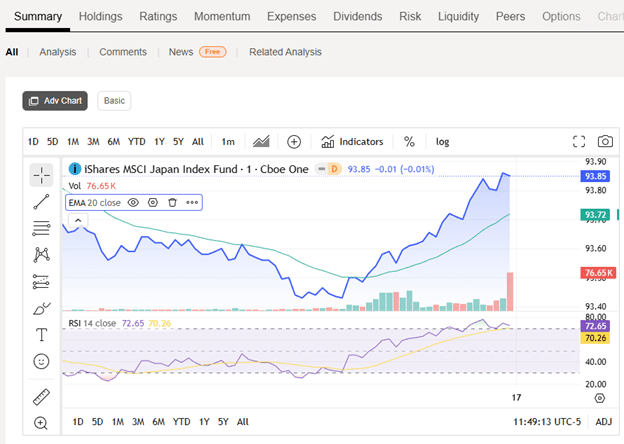The image size is (624, 444).
Task: Select the Text annotation tool
Action: (x=41, y=335)
